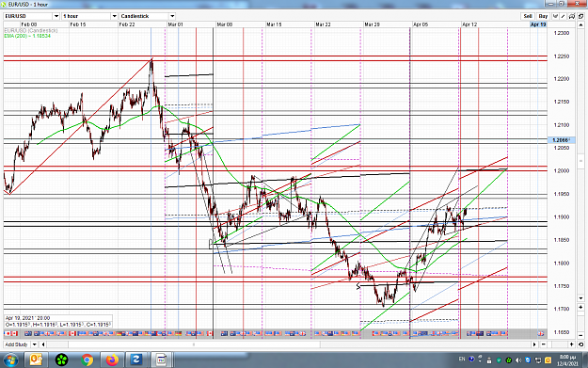Click the detach chart window icon
588x368 pixels.
coord(580,16)
